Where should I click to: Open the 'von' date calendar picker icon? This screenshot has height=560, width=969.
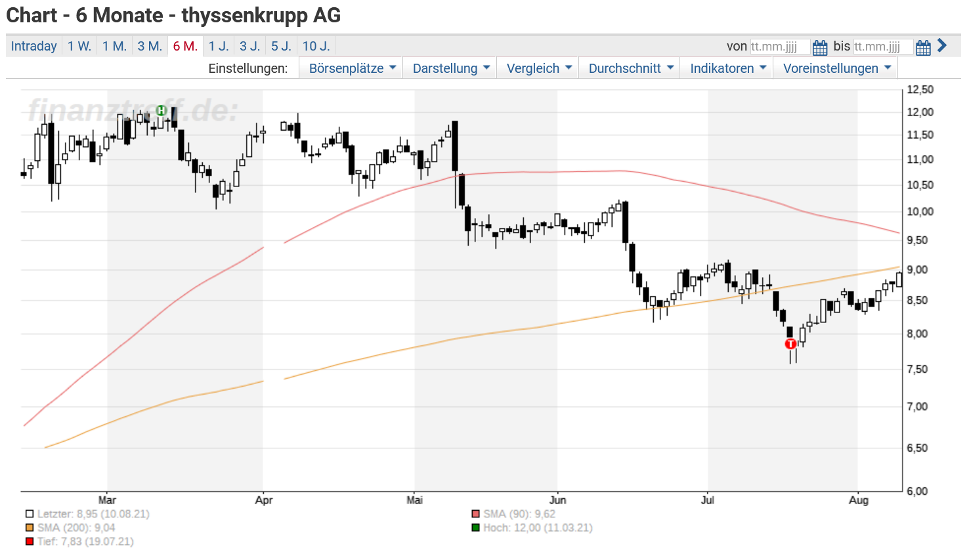pyautogui.click(x=819, y=47)
